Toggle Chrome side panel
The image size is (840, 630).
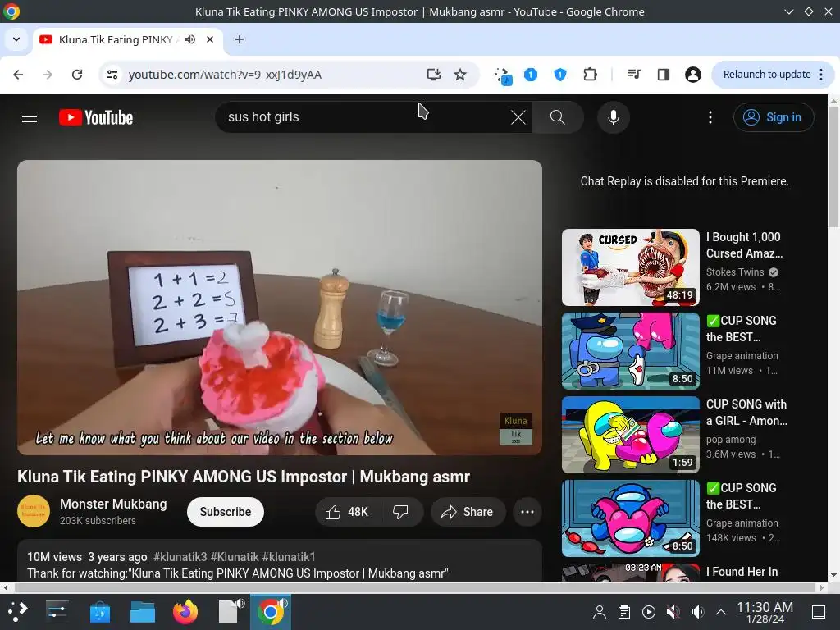(663, 75)
